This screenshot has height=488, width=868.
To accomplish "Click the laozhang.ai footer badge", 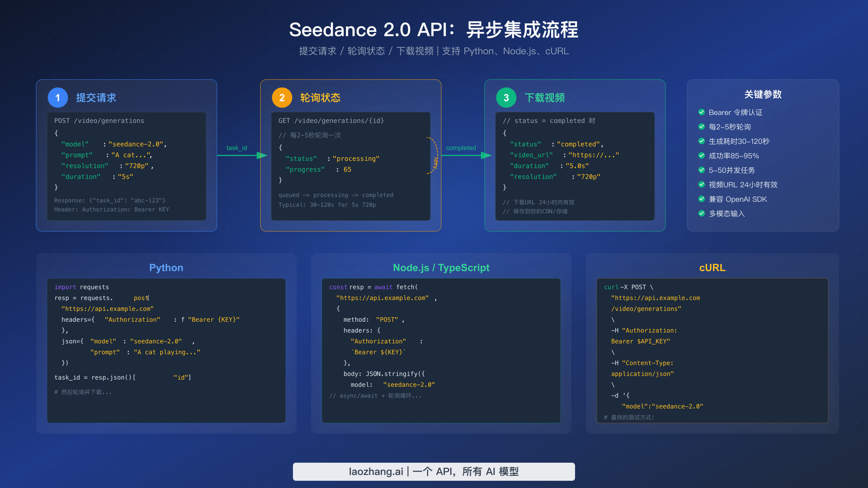I will point(434,471).
